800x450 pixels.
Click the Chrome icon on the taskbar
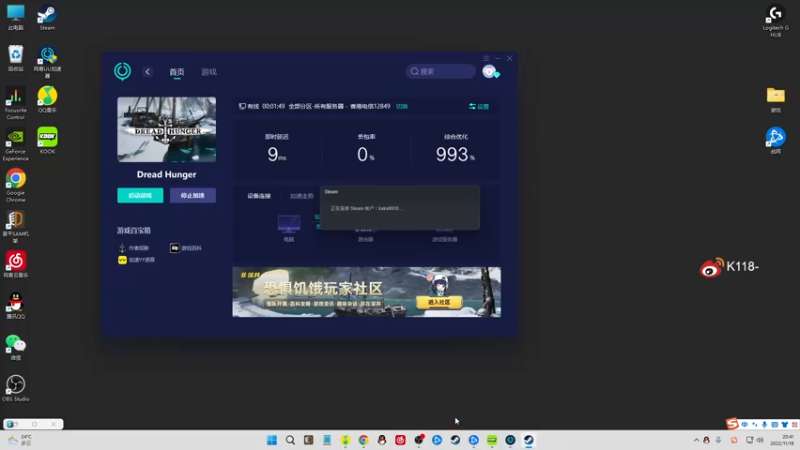(x=363, y=440)
